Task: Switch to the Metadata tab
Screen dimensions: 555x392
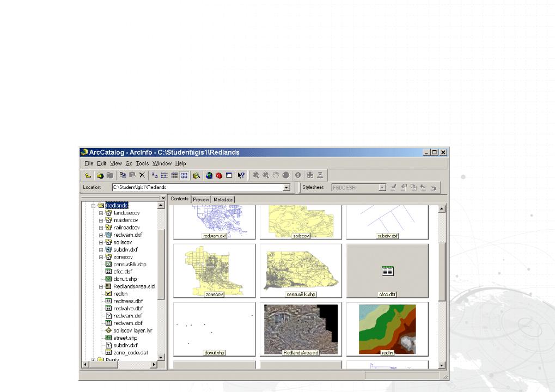Action: point(223,199)
